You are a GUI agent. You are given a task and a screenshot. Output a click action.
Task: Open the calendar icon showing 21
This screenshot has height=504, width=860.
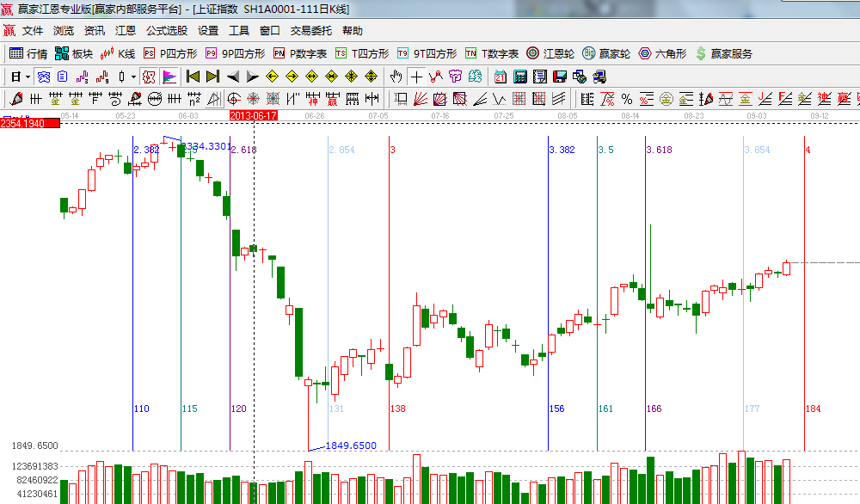pyautogui.click(x=500, y=77)
